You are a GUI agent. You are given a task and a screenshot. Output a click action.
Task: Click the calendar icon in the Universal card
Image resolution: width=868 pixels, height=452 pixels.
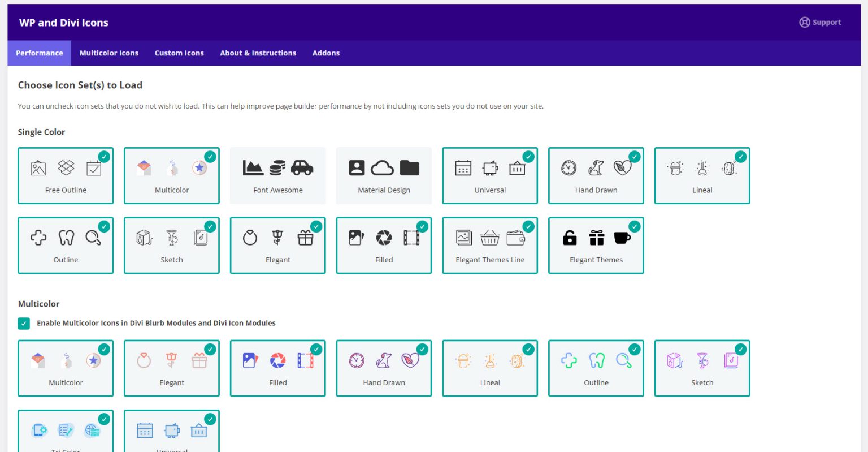click(x=463, y=168)
